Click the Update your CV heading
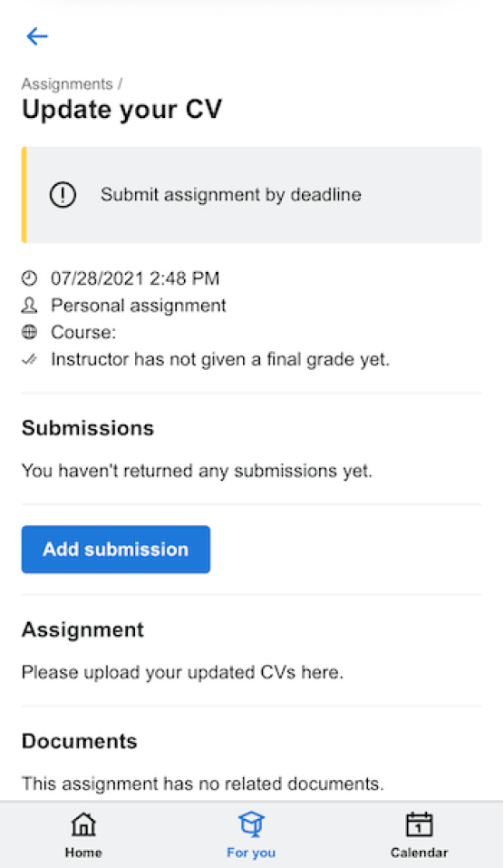This screenshot has width=504, height=868. (121, 110)
